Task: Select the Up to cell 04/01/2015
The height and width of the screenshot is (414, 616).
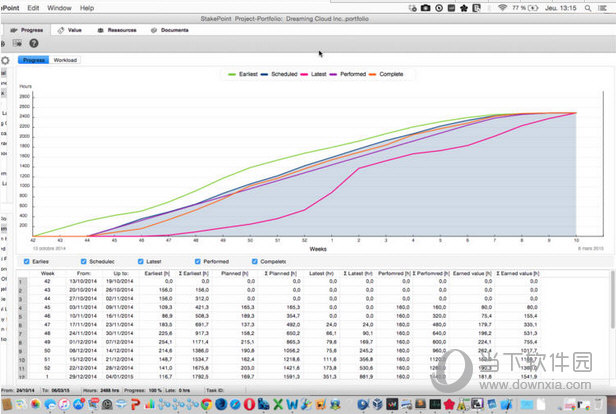Action: pyautogui.click(x=120, y=377)
